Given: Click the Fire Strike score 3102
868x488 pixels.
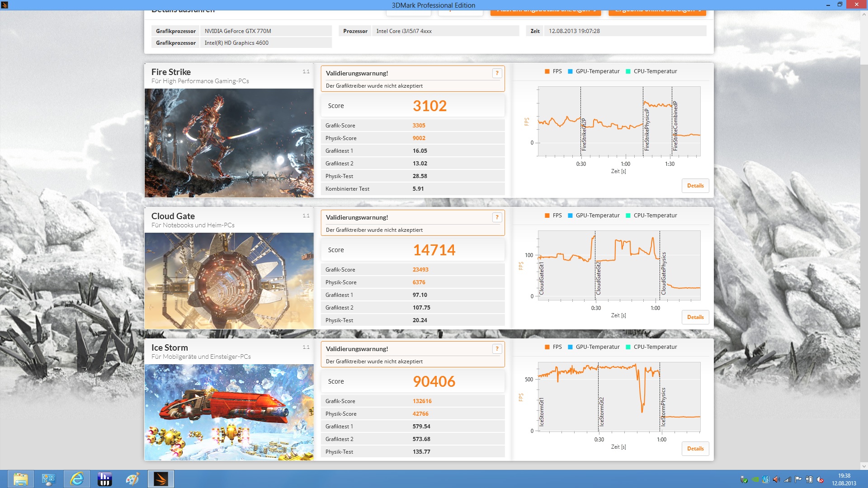Looking at the screenshot, I should (x=429, y=106).
